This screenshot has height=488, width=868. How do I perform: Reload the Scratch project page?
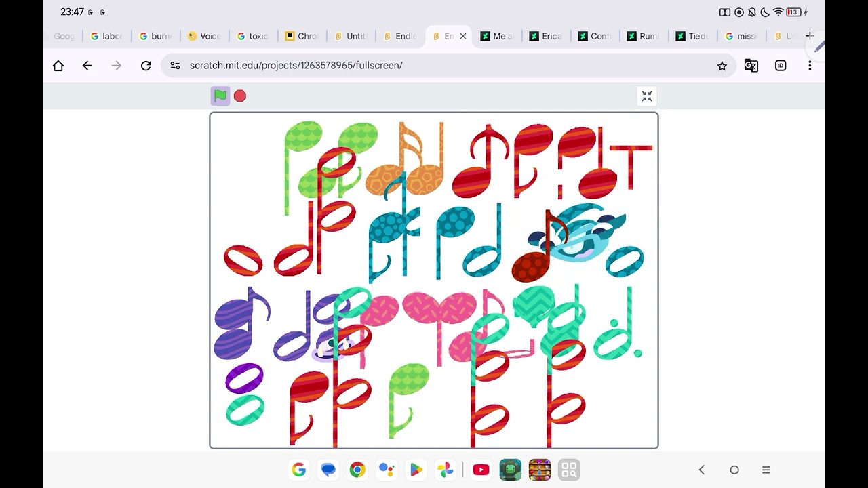146,66
